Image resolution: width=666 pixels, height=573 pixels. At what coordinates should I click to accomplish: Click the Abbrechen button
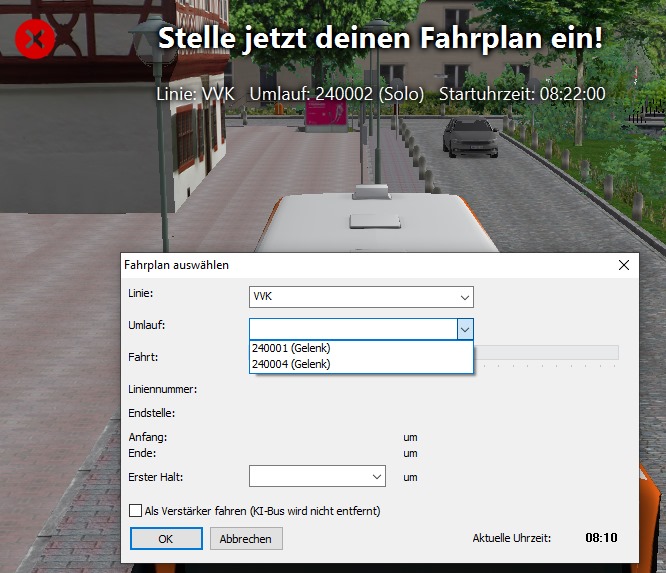(246, 539)
